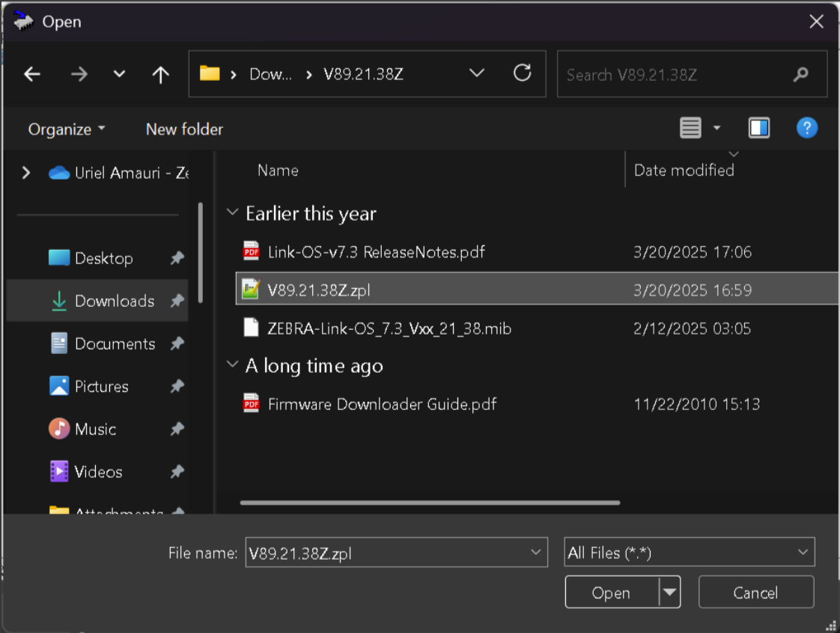The image size is (840, 633).
Task: Select the V89.21.38Z.zpl firmware file
Action: (538, 290)
